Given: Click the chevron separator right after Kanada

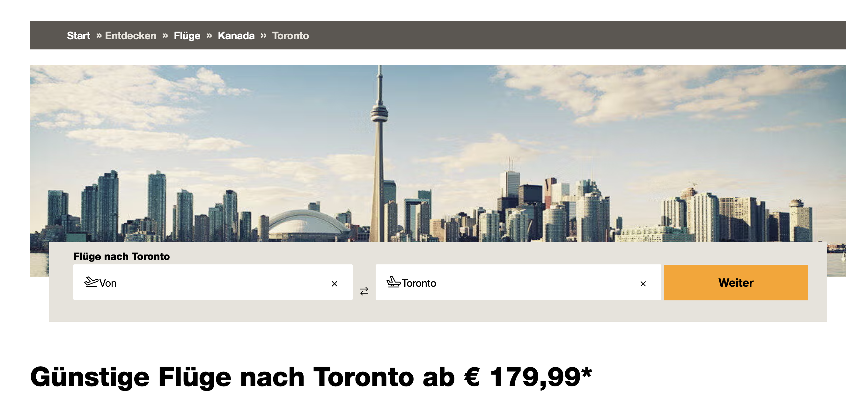Looking at the screenshot, I should (x=263, y=35).
